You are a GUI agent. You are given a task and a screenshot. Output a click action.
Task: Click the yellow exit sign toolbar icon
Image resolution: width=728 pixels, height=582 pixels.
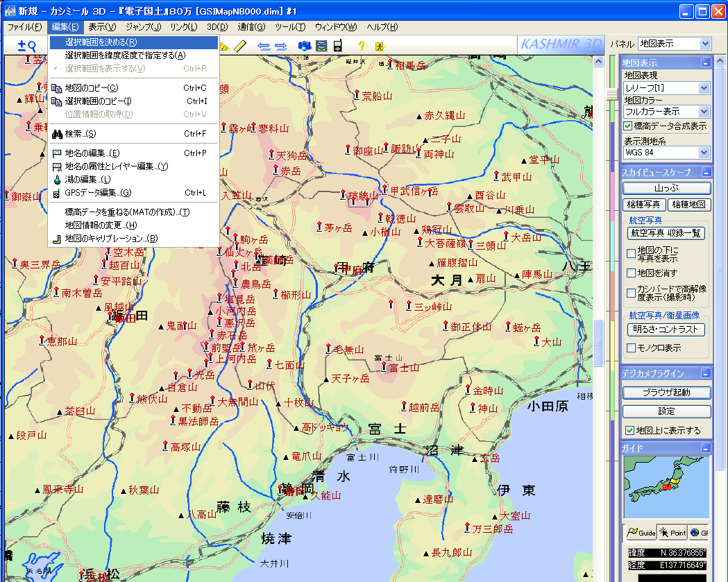tap(380, 46)
